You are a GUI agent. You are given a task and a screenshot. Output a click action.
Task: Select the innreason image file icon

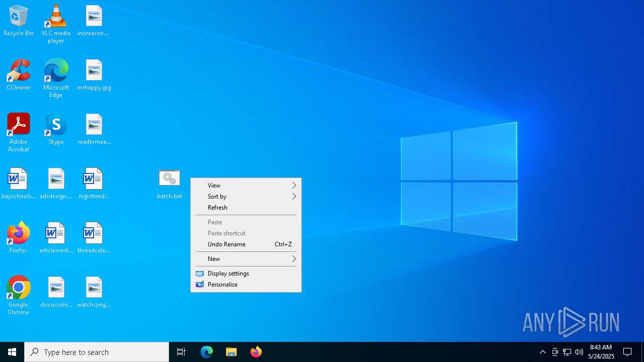tap(94, 21)
